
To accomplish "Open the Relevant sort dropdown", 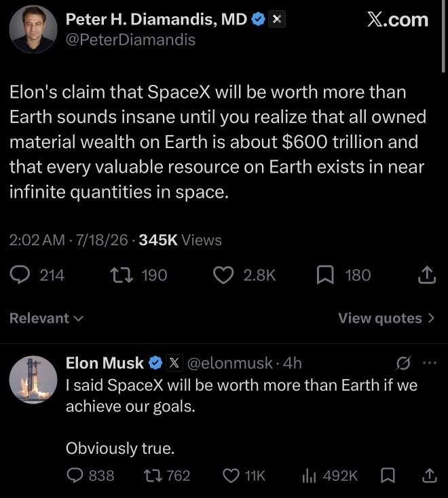I will 46,318.
